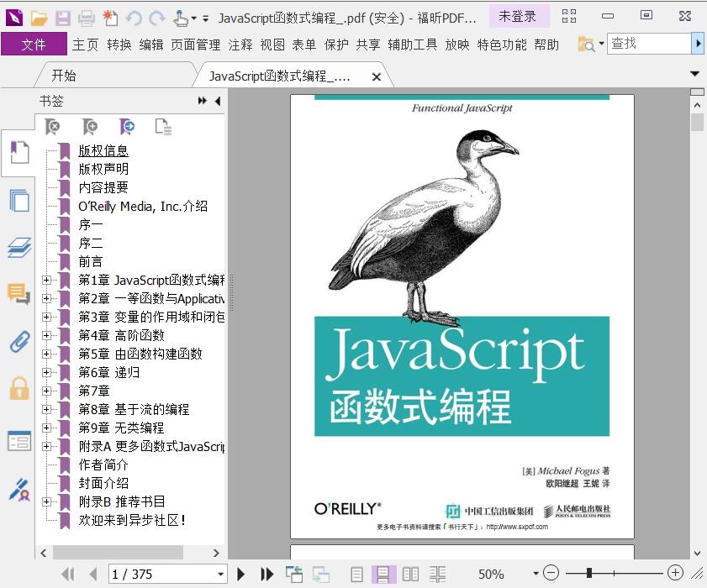Image resolution: width=707 pixels, height=588 pixels.
Task: Go to the previous page
Action: (x=94, y=574)
